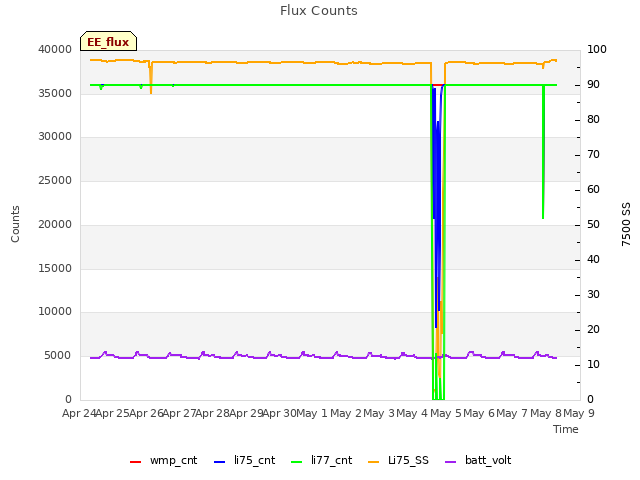
Task: Click the green li77_cnt drop on May 8
Action: pos(543,152)
